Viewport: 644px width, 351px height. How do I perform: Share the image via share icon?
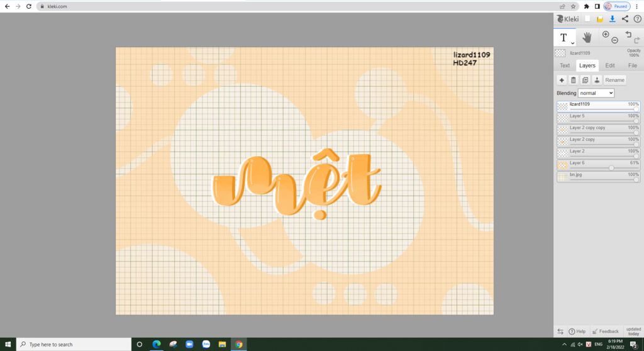[625, 19]
